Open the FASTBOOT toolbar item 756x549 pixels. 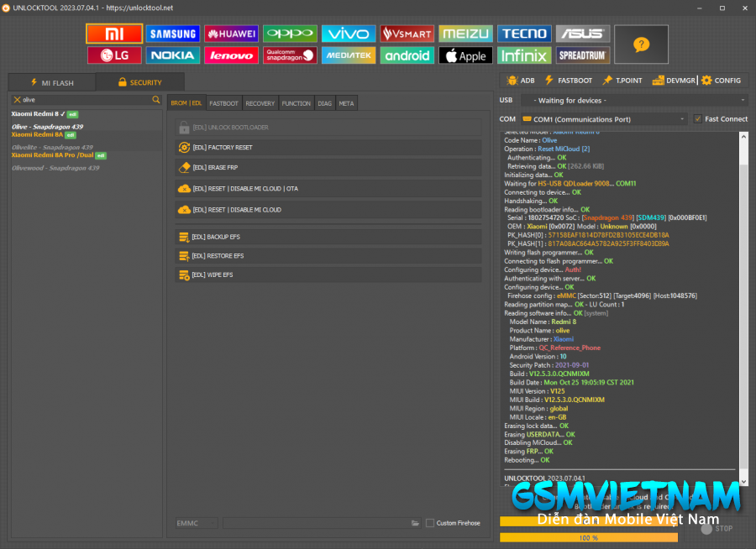pos(569,81)
